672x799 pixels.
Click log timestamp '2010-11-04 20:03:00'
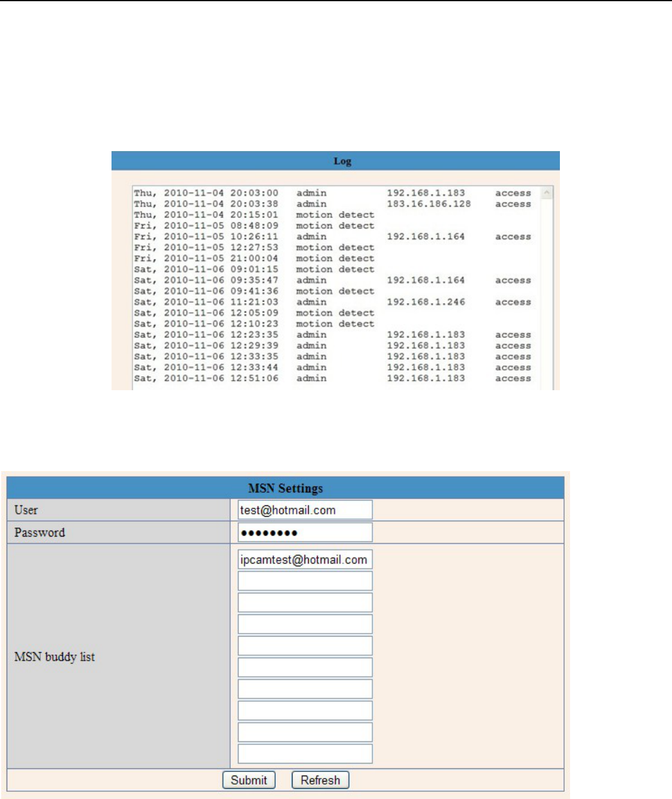point(221,193)
